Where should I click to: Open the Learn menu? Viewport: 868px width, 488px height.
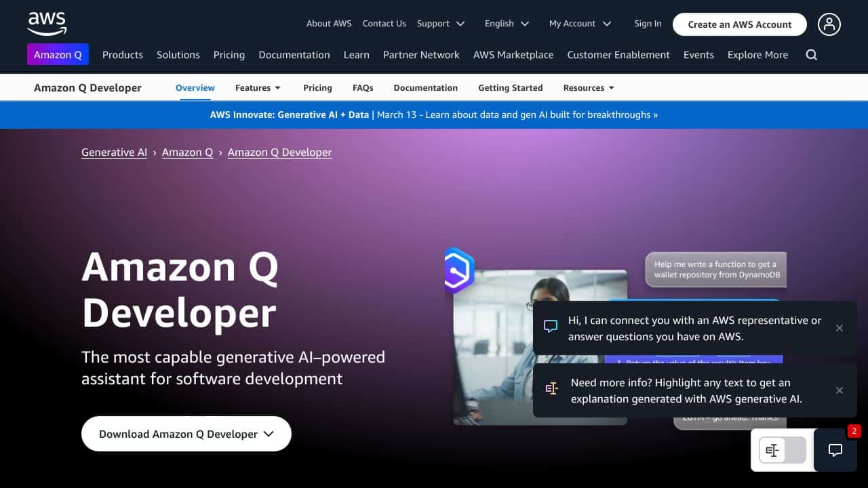357,55
